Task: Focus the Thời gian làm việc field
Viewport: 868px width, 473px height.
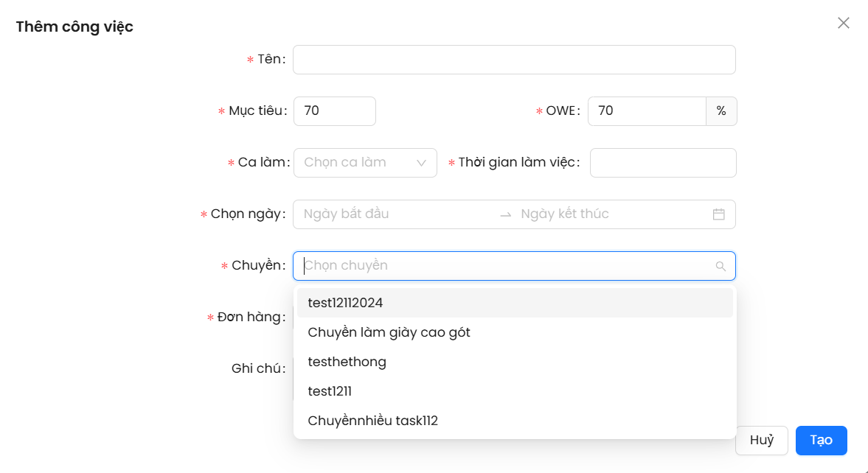Action: click(x=662, y=163)
